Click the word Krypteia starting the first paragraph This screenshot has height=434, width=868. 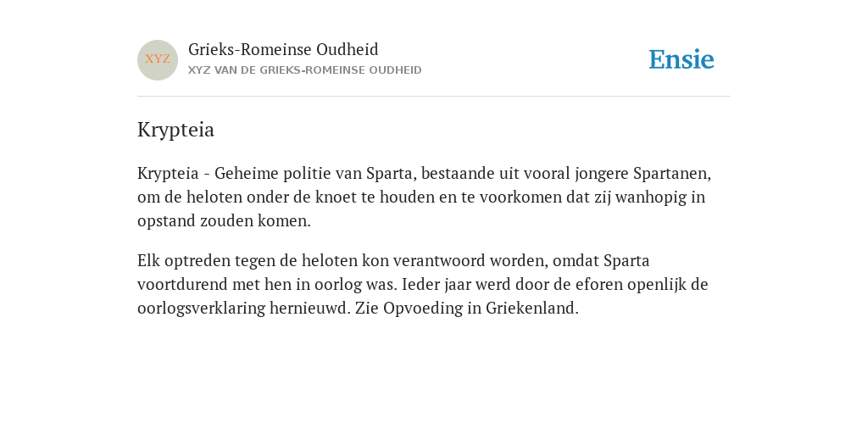coord(168,175)
